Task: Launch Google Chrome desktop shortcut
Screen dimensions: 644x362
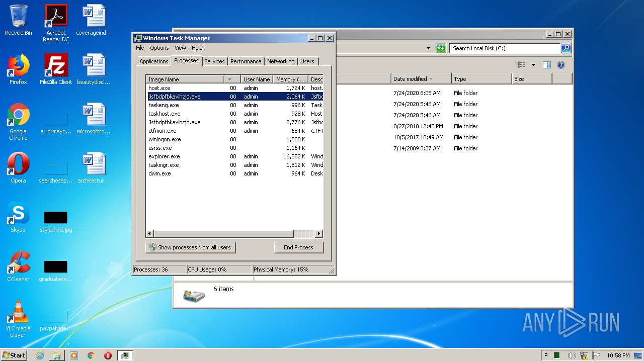Action: tap(18, 122)
